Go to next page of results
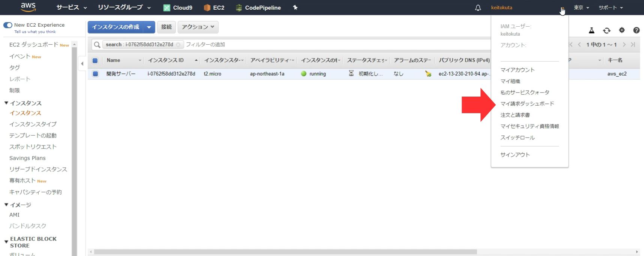 [624, 44]
